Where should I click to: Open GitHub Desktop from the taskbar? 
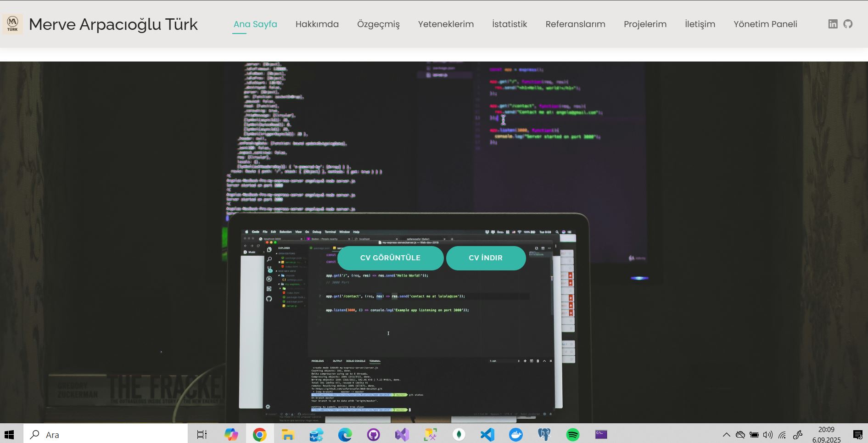coord(373,434)
